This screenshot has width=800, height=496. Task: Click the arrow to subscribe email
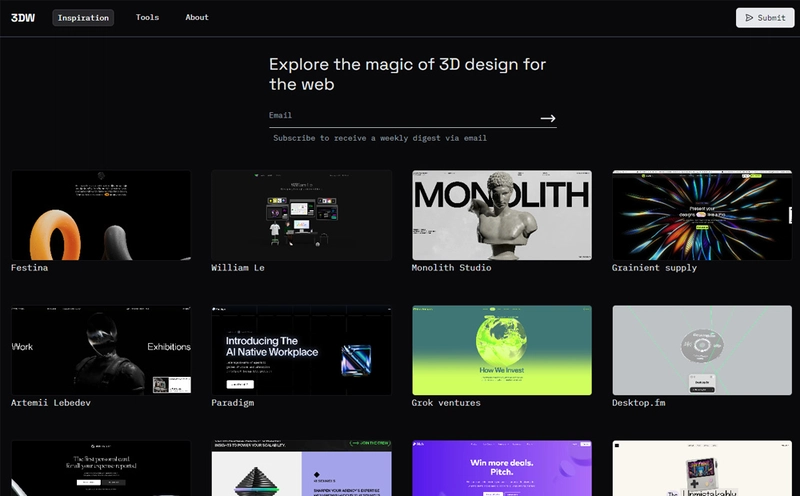[x=548, y=118]
